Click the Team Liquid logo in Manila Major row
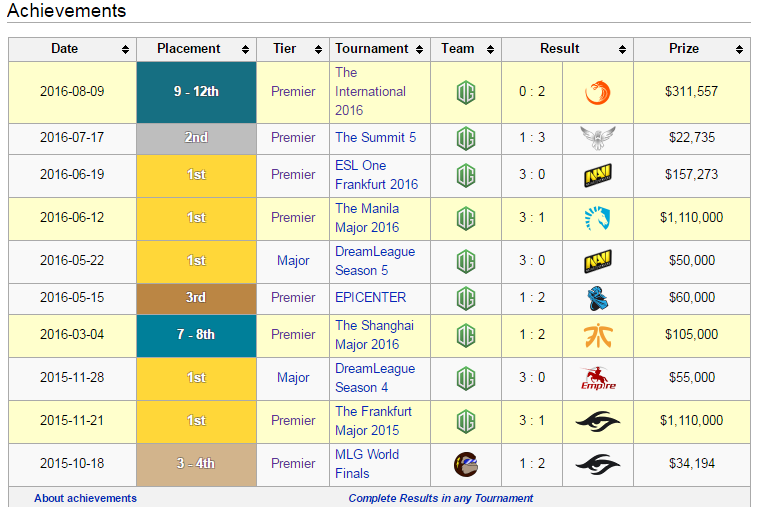 click(x=597, y=218)
